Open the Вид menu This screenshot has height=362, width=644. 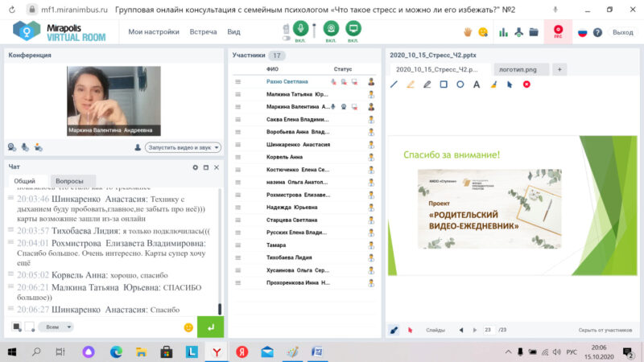coord(233,31)
